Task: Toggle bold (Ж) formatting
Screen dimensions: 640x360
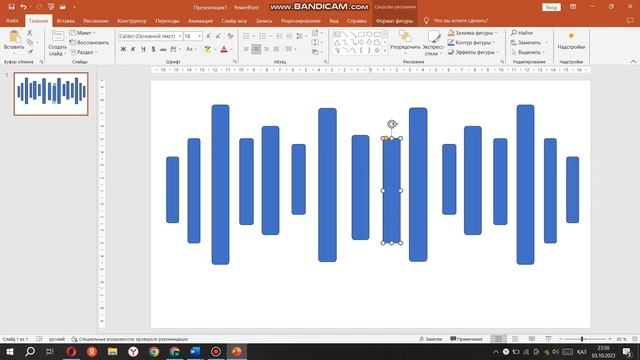Action: [123, 49]
